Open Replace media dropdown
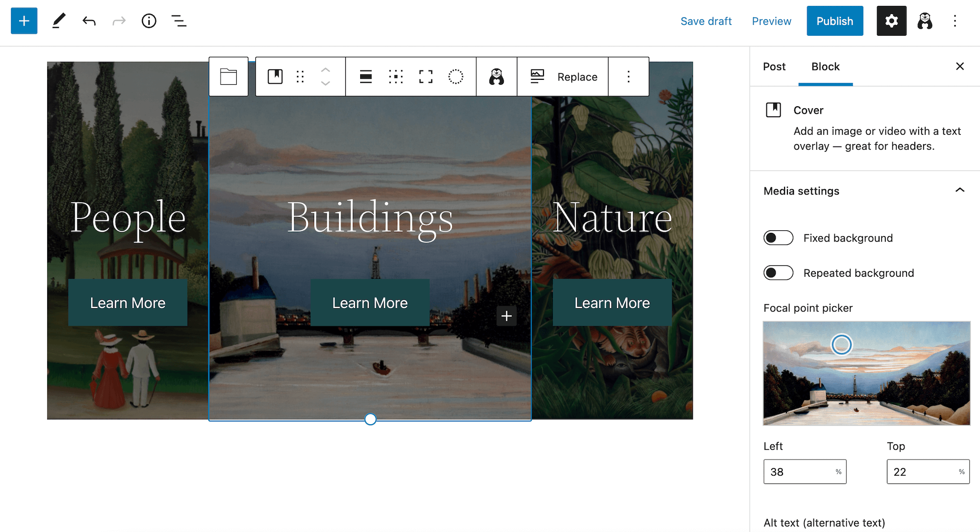Viewport: 980px width, 532px height. [x=577, y=77]
